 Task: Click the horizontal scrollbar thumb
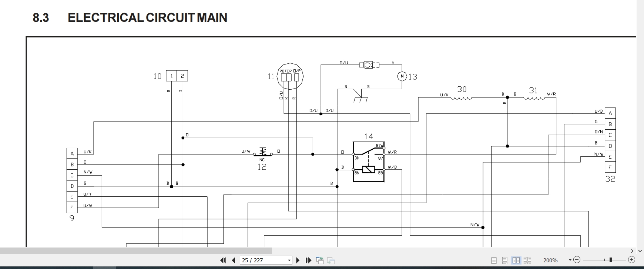(x=136, y=251)
